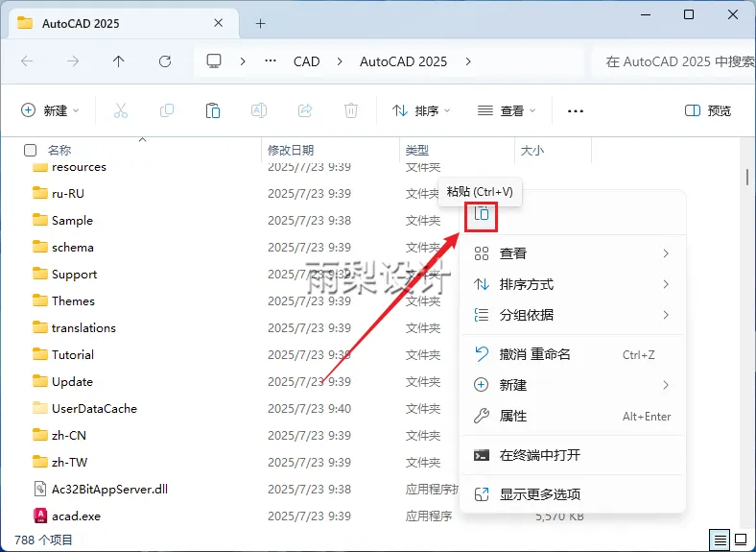The image size is (756, 552).
Task: Expand the chevron after CAD breadcrumb
Action: (340, 61)
